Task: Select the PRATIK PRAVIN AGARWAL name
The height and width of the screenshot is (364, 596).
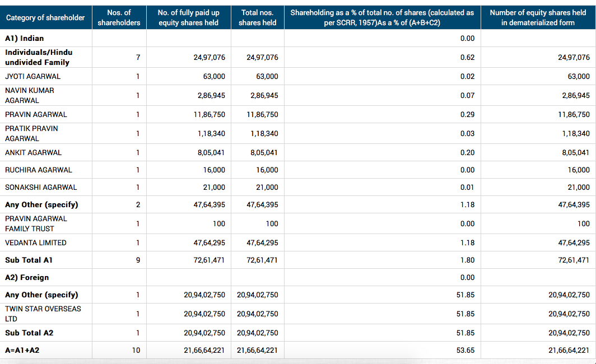Action: coord(31,133)
